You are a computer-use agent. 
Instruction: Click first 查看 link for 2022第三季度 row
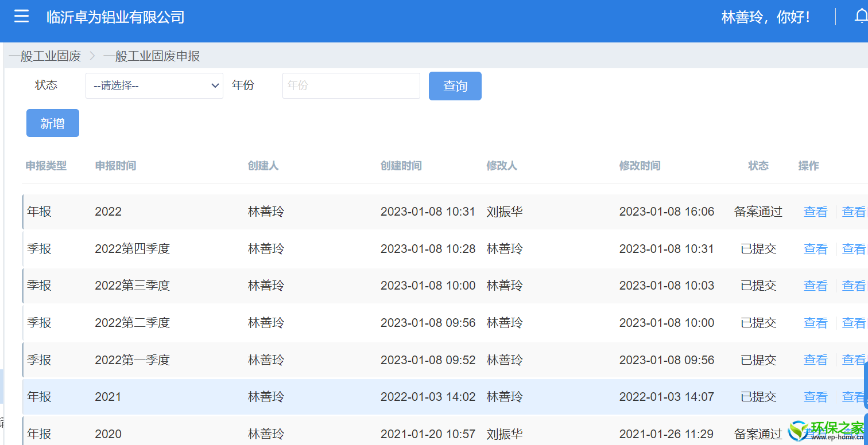[815, 286]
